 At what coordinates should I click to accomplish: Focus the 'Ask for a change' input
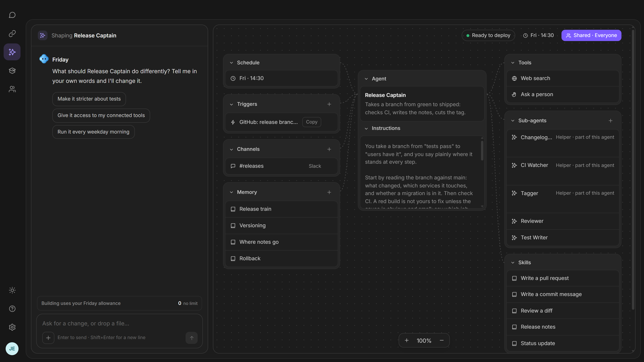click(x=119, y=323)
